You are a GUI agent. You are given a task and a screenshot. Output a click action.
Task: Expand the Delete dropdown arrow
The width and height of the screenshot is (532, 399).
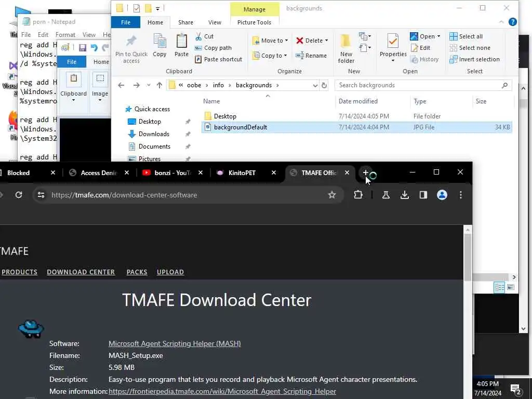(326, 41)
